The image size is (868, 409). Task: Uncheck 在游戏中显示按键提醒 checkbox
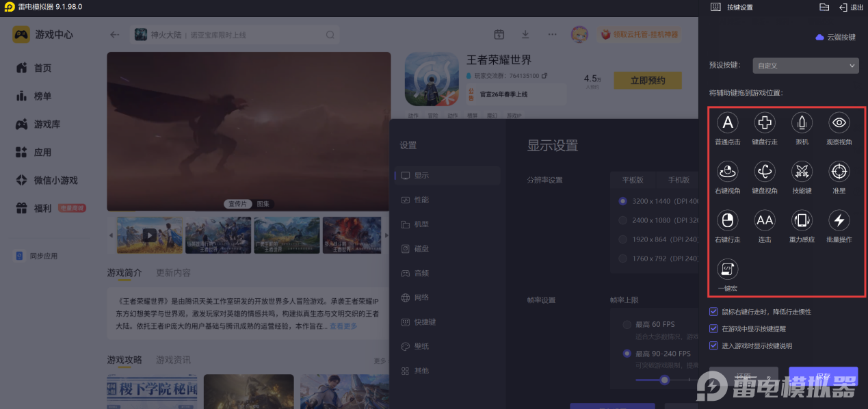(x=714, y=329)
